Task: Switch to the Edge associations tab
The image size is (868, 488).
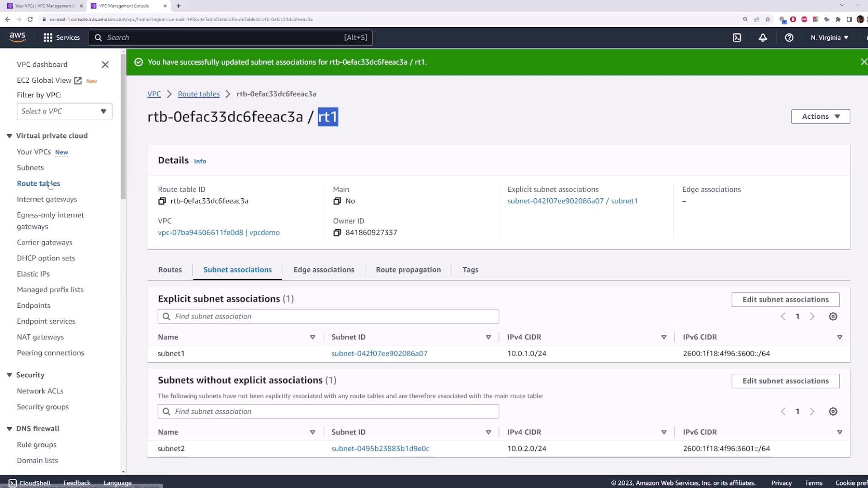Action: 324,270
